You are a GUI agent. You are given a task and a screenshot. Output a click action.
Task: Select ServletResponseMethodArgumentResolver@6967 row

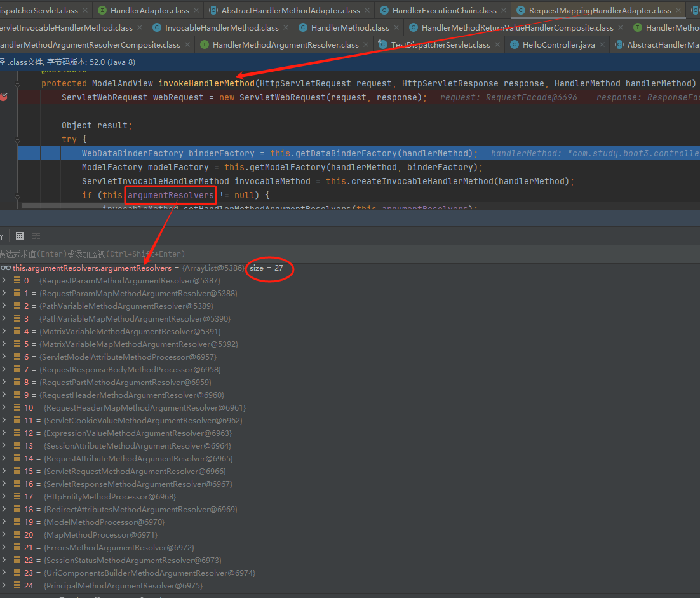tap(350, 484)
